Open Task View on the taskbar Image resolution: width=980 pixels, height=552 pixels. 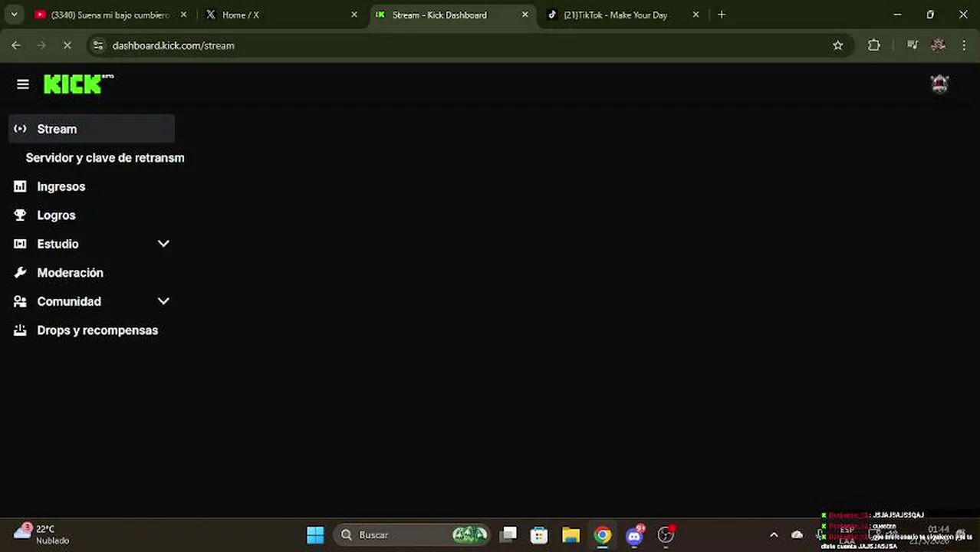pos(508,535)
